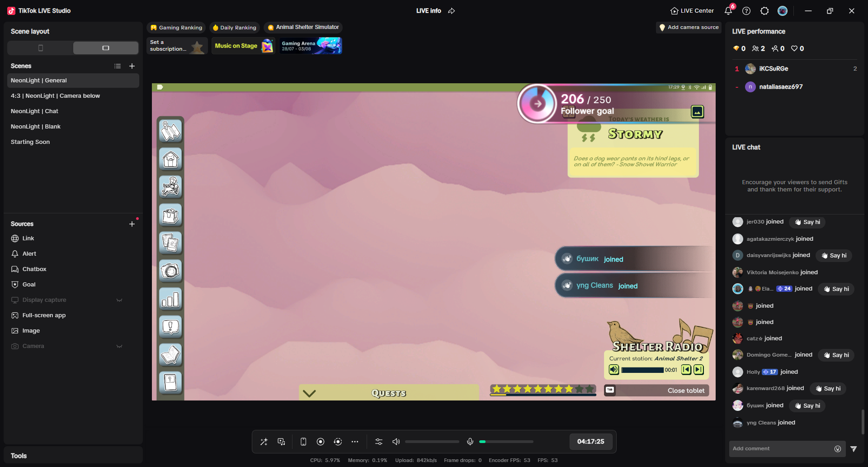Open the profile avatar menu
Image resolution: width=868 pixels, height=467 pixels.
783,11
